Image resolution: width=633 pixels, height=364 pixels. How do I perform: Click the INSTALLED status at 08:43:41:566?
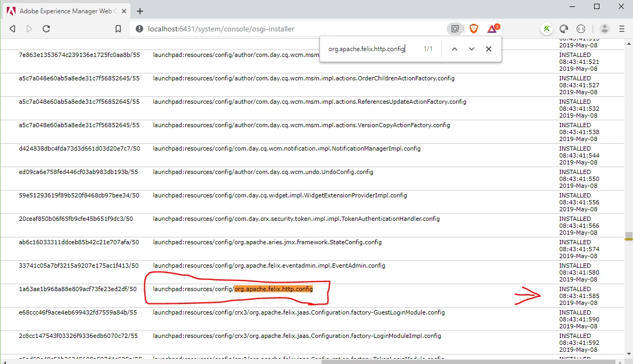click(x=575, y=219)
